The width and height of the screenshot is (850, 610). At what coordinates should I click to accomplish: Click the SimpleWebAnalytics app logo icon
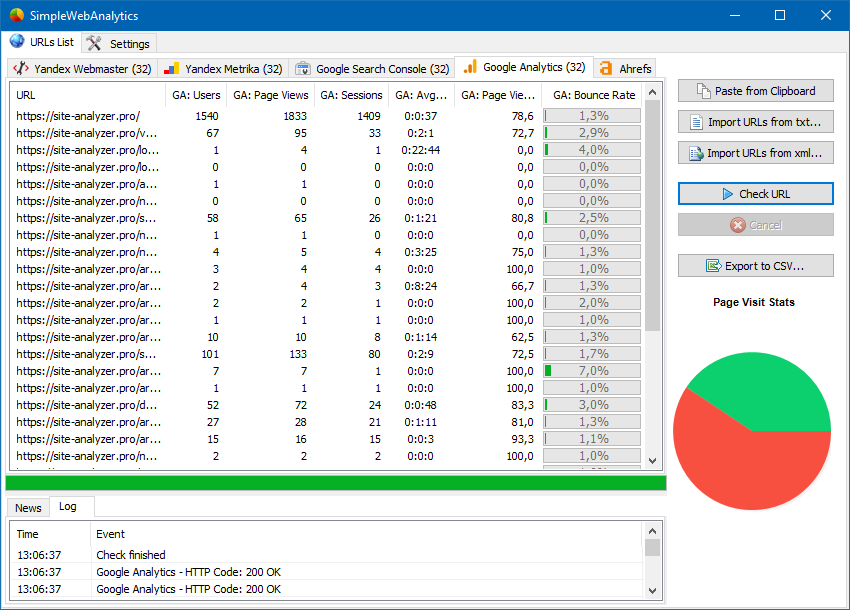(17, 15)
